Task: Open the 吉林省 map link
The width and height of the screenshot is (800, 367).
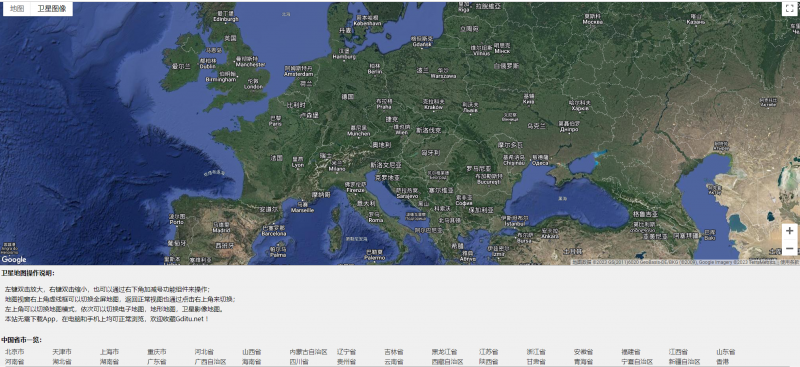Action: click(394, 352)
